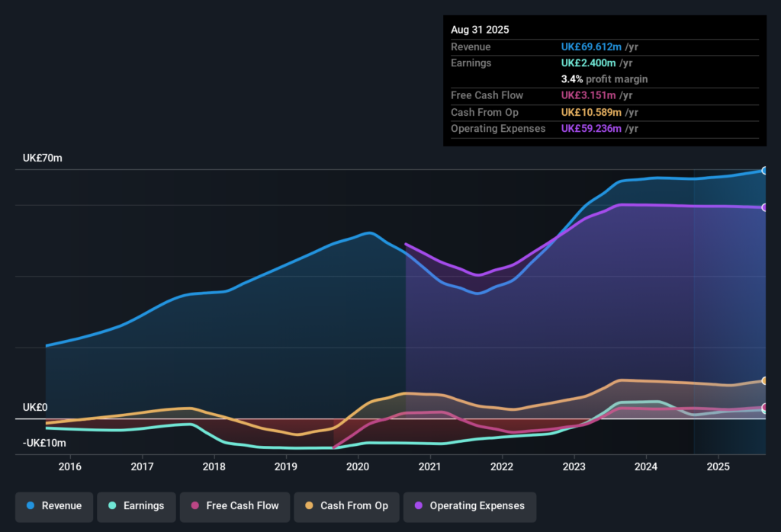Click the blue Revenue endpoint marker
This screenshot has height=532, width=781.
tap(764, 171)
